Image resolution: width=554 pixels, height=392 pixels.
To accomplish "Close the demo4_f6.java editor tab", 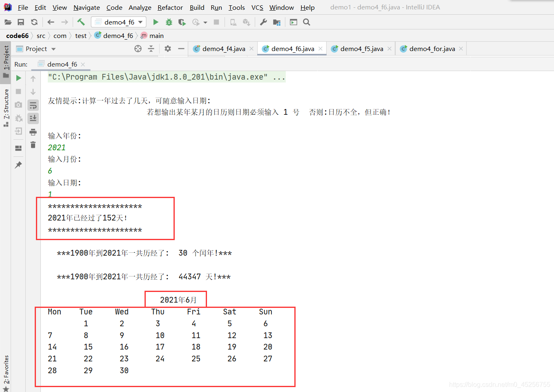I will pos(320,49).
